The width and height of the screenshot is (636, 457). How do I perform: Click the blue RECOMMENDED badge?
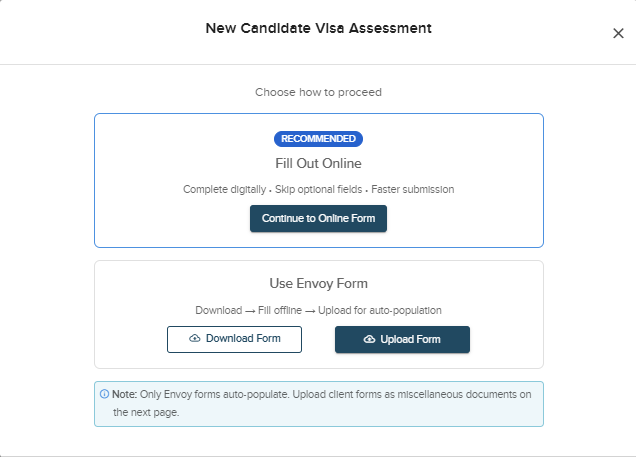pos(318,139)
